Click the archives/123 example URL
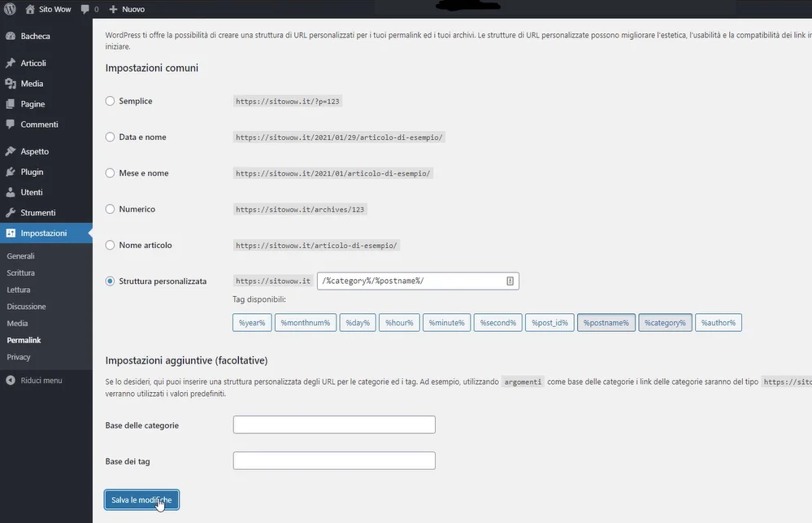Screen dimensions: 812x523 tap(300, 209)
